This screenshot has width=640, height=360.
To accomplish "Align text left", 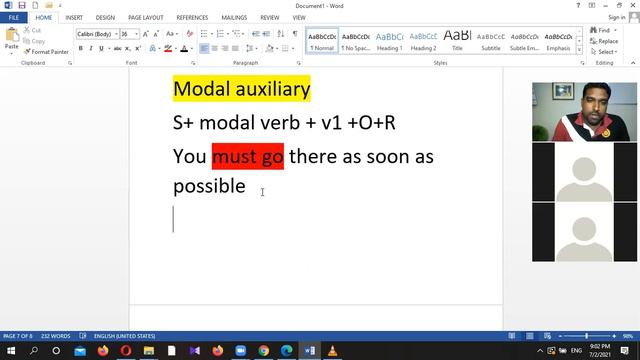I will tap(204, 49).
